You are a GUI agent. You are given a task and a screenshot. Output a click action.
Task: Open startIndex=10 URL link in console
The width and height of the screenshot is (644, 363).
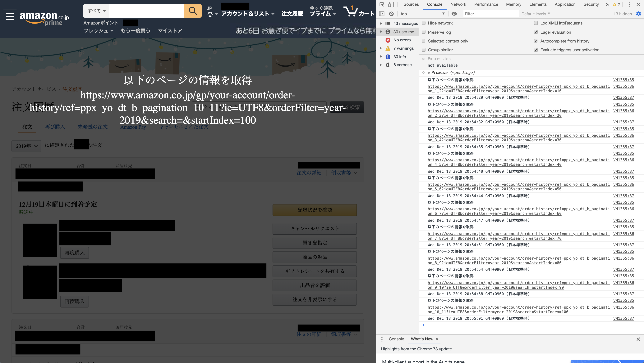coord(518,89)
